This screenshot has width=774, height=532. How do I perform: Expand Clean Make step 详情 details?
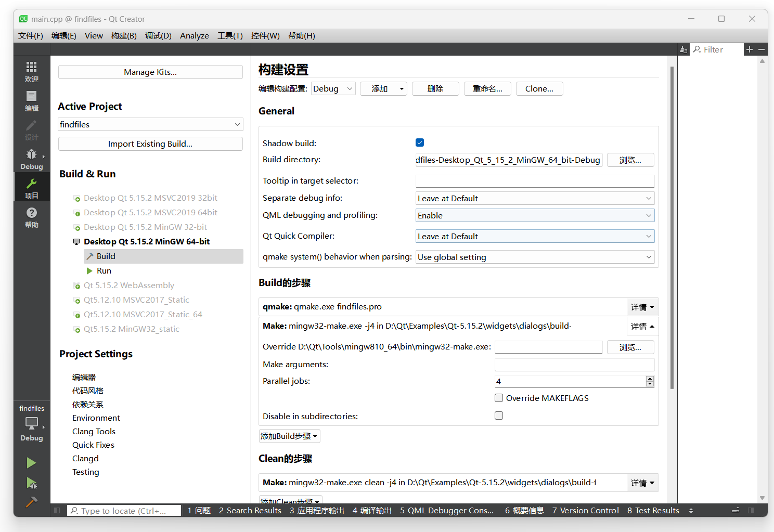(x=642, y=483)
